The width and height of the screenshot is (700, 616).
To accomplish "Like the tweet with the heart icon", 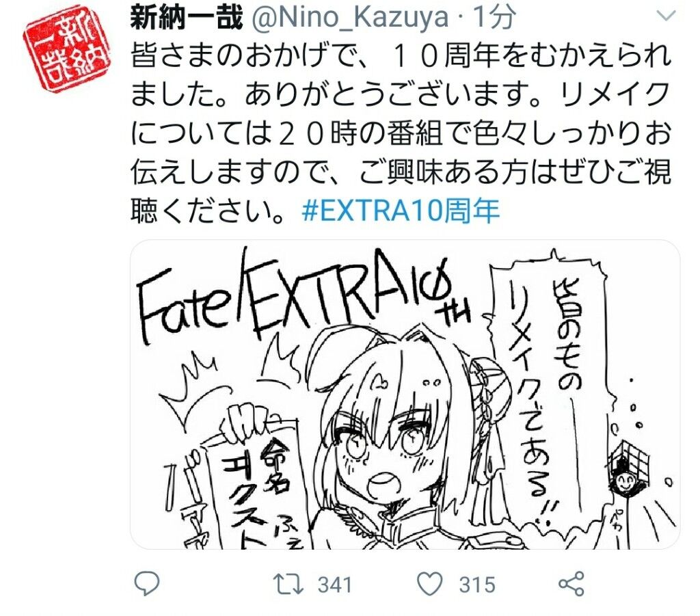I will tap(429, 584).
